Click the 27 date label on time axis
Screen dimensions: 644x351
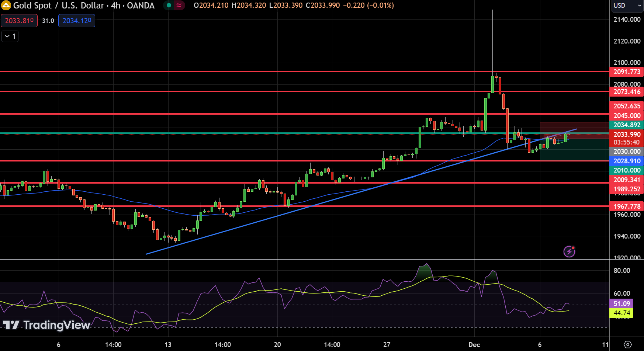387,345
